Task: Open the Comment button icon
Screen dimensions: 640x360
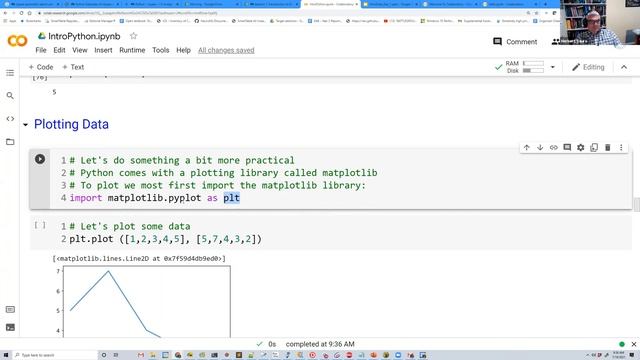Action: click(497, 42)
